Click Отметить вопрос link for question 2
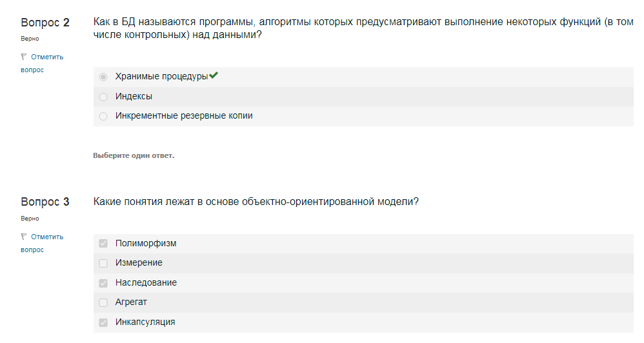The height and width of the screenshot is (343, 644). pos(42,63)
